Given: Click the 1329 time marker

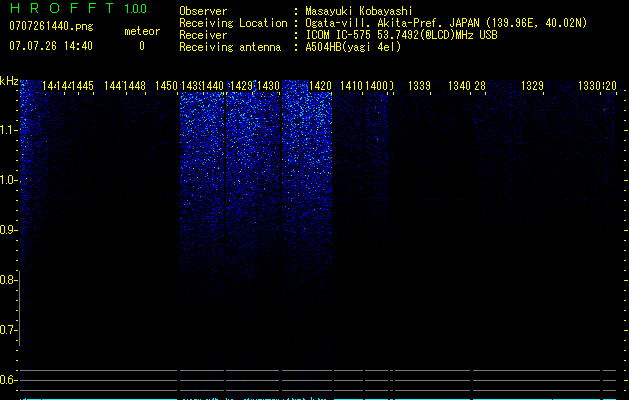Looking at the screenshot, I should [532, 86].
